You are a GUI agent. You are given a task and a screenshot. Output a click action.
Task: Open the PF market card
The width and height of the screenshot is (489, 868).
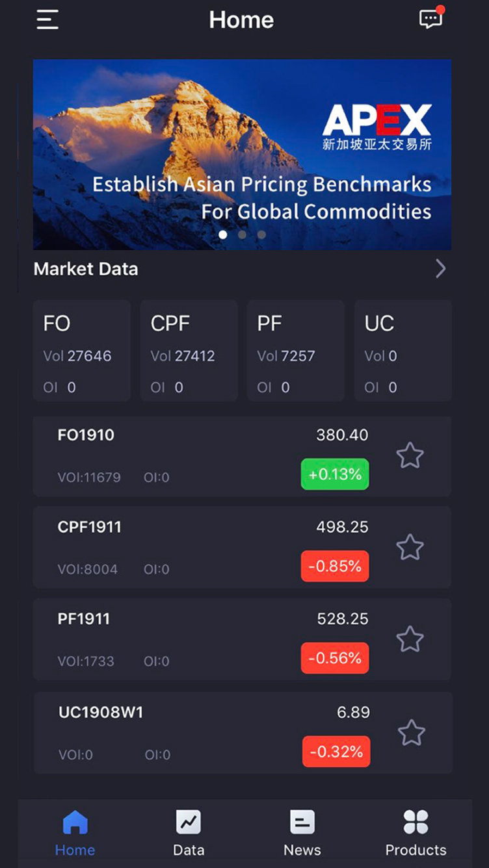point(295,351)
